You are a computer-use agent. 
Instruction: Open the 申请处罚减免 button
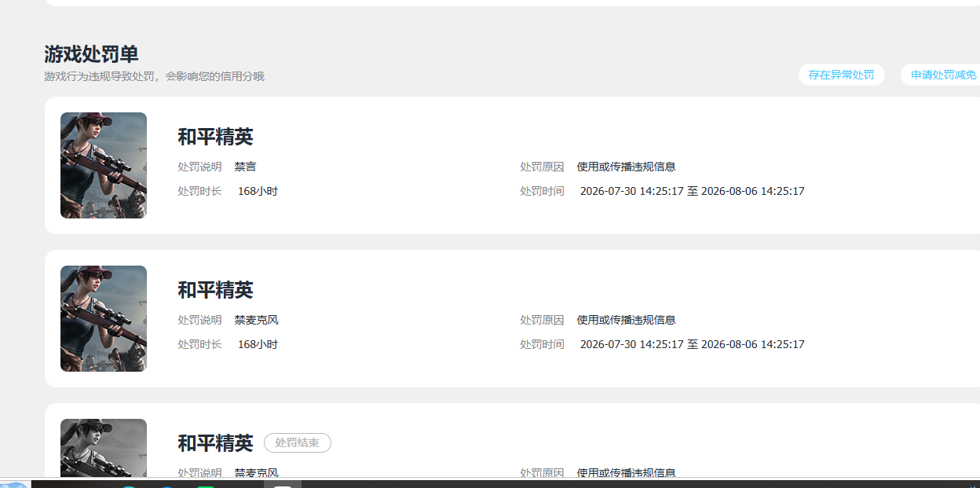click(x=941, y=75)
